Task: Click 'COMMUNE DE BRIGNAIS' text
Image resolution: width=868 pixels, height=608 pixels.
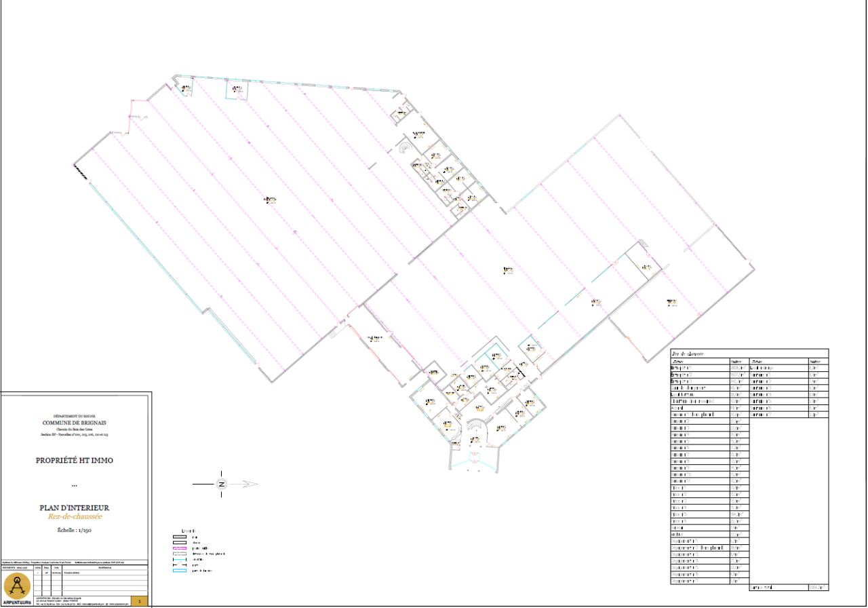Action: [75, 422]
